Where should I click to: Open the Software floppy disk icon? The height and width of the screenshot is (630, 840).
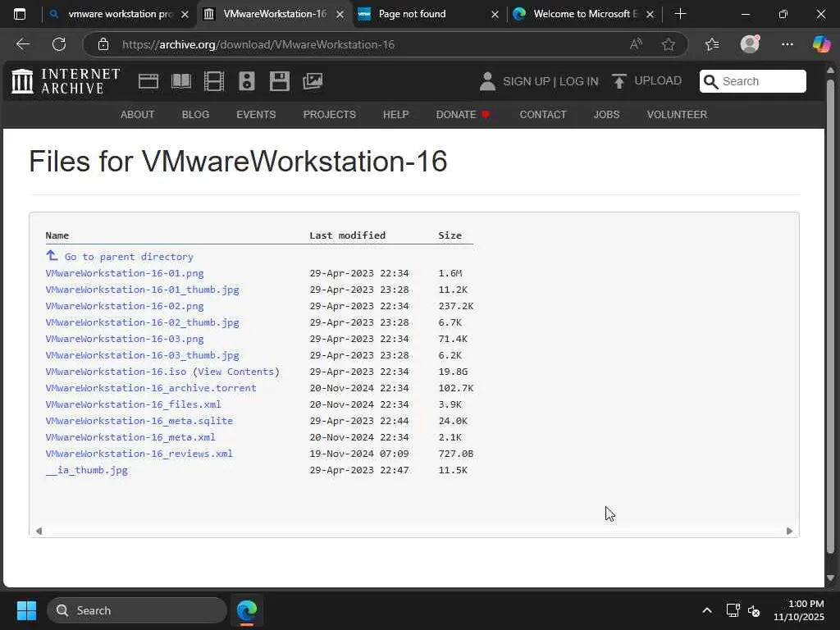click(x=280, y=81)
